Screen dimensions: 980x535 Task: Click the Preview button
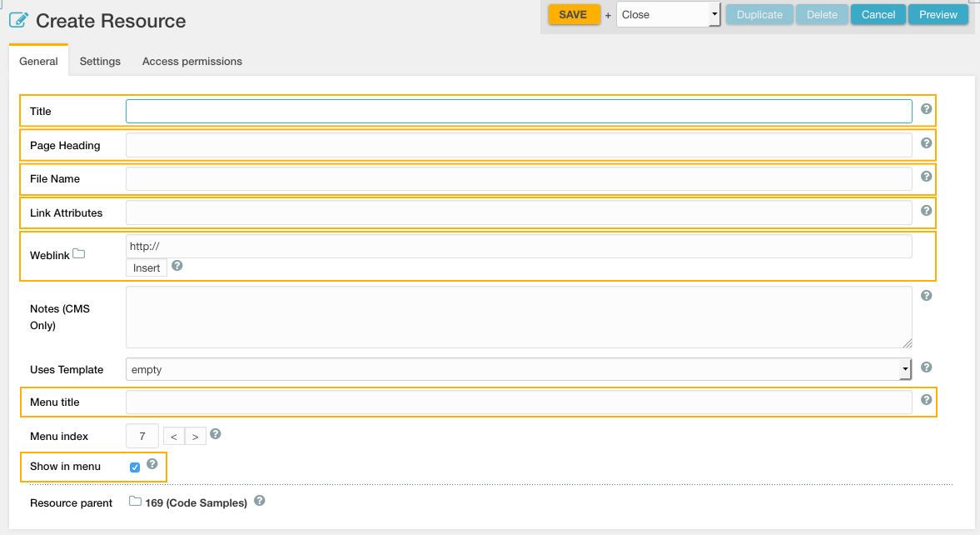point(938,15)
